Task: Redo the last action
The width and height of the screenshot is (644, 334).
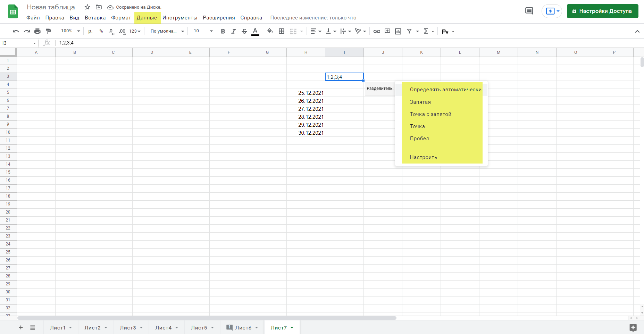Action: pyautogui.click(x=27, y=31)
